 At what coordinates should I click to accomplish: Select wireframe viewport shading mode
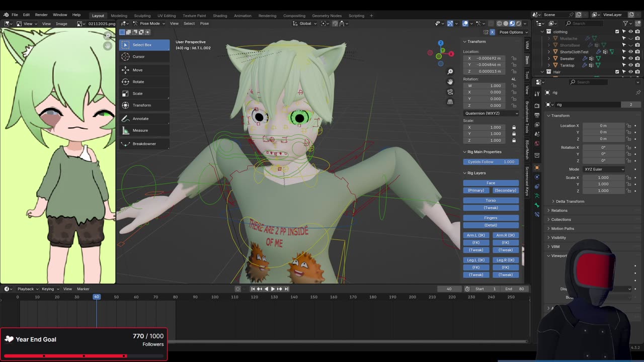point(499,24)
